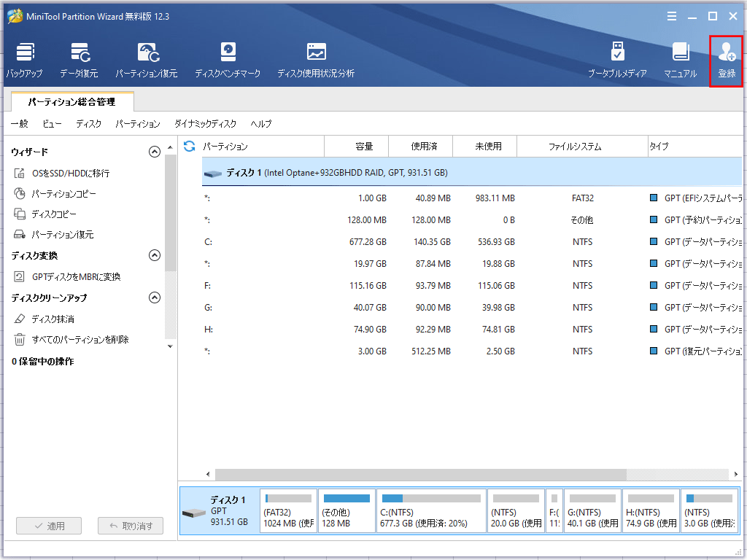Select the F: block in disk map

pos(554,511)
